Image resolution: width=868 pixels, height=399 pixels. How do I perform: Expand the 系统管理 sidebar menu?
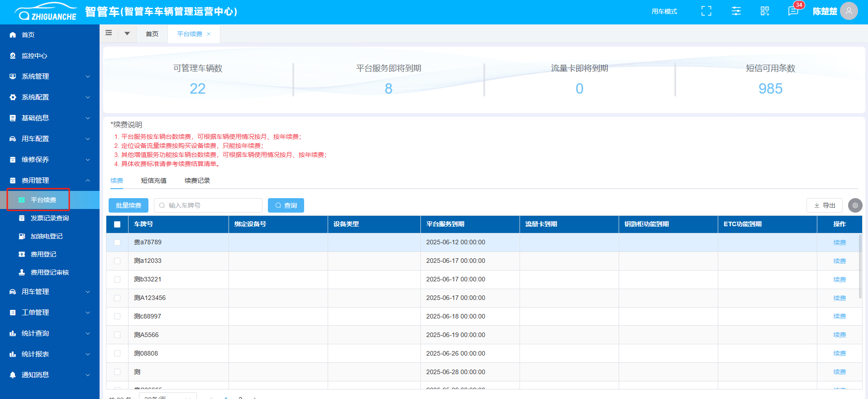50,76
